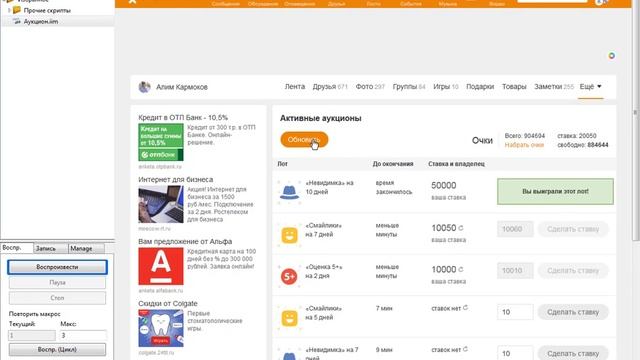Screen dimensions: 640x360
Task: Click the «Лот» column header
Action: [x=282, y=164]
